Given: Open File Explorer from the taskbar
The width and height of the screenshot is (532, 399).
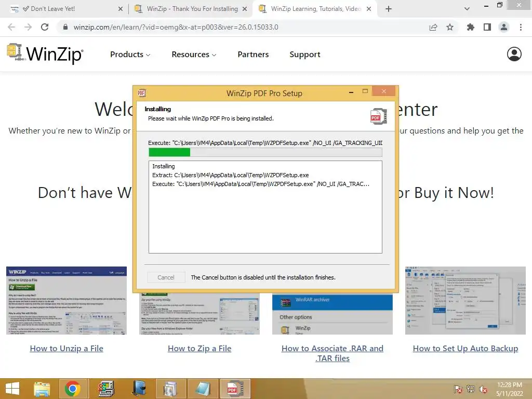Looking at the screenshot, I should click(42, 389).
